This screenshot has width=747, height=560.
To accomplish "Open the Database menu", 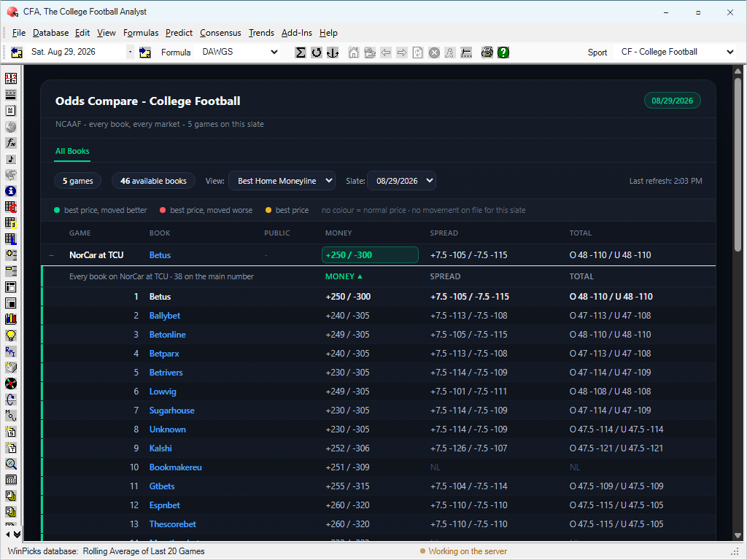I will (x=50, y=33).
